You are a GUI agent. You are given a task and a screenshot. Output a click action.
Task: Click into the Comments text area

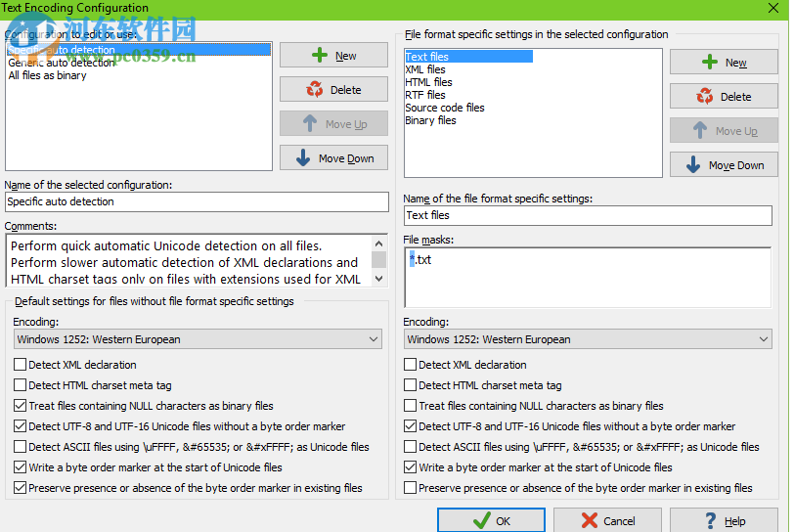189,261
